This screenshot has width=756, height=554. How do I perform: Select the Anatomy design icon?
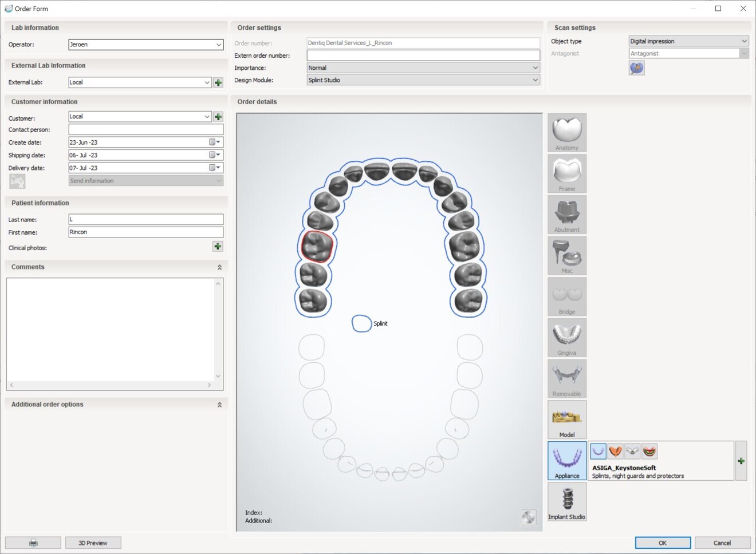pyautogui.click(x=566, y=132)
